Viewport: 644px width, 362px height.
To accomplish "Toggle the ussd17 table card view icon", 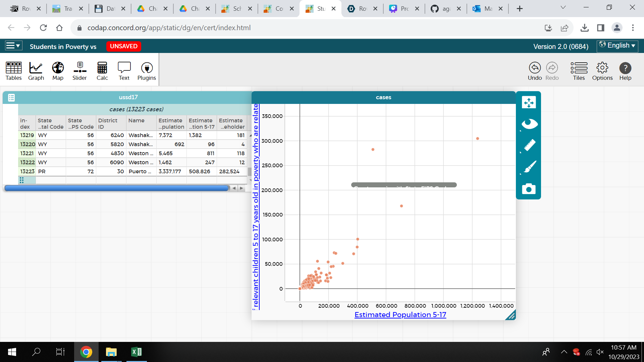I will pos(11,98).
